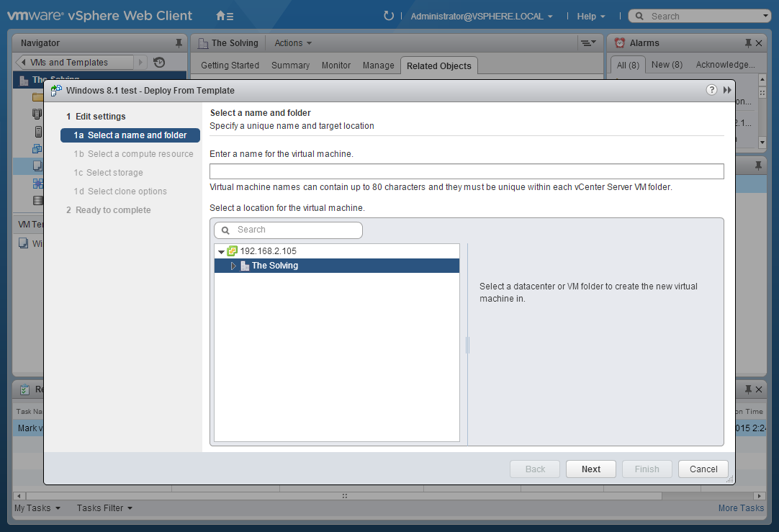Viewport: 779px width, 532px height.
Task: Select step 1 Edit settings
Action: (95, 116)
